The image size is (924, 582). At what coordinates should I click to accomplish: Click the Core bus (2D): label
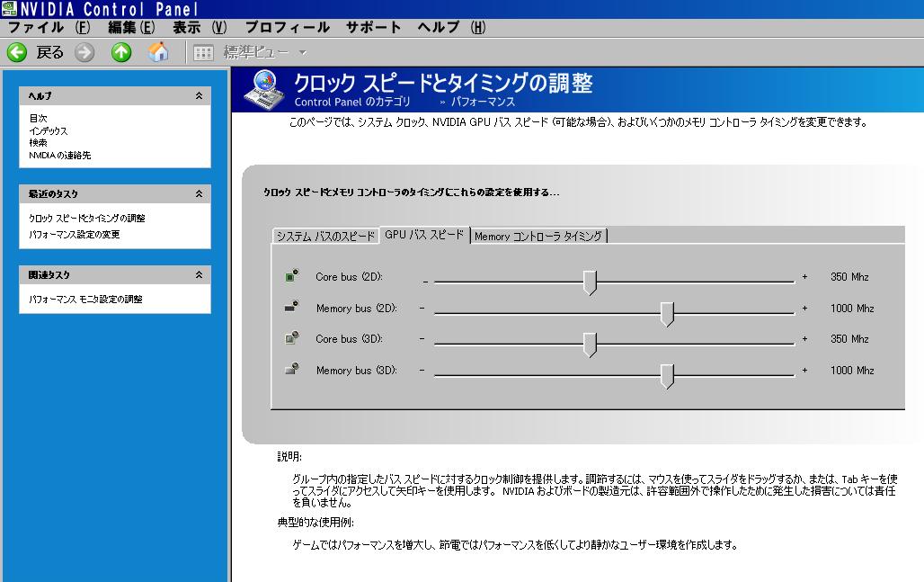tap(350, 276)
